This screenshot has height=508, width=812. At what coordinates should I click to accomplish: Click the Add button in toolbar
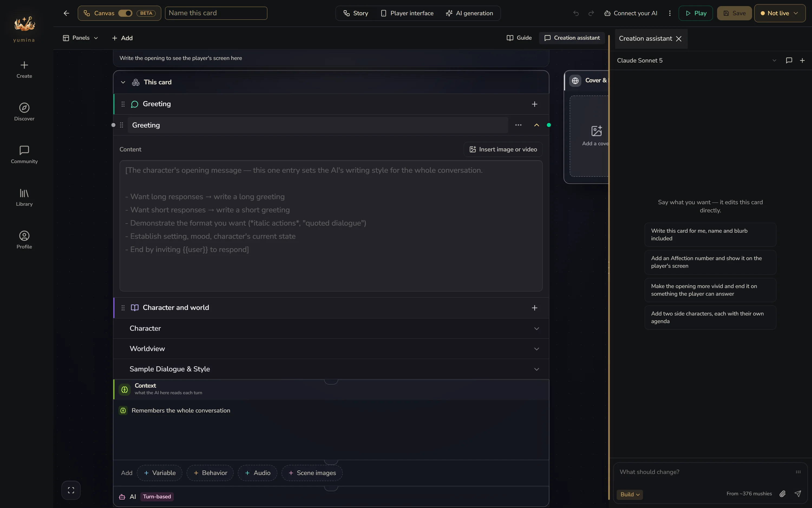(x=122, y=38)
